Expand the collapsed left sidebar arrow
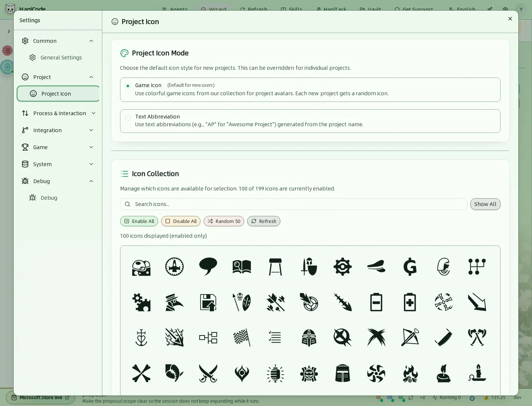The height and width of the screenshot is (406, 532). [8, 31]
